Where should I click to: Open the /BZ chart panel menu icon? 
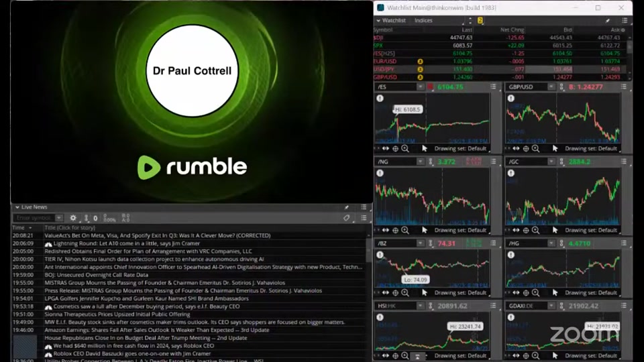[493, 243]
